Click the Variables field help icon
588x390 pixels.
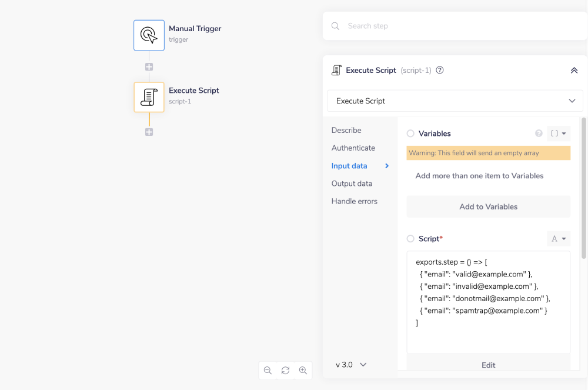tap(538, 134)
